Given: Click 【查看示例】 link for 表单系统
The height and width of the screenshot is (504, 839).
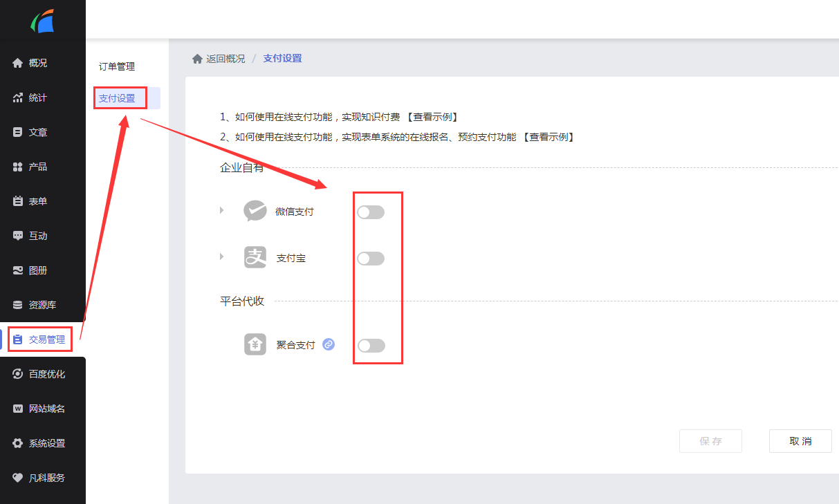Looking at the screenshot, I should pos(548,137).
